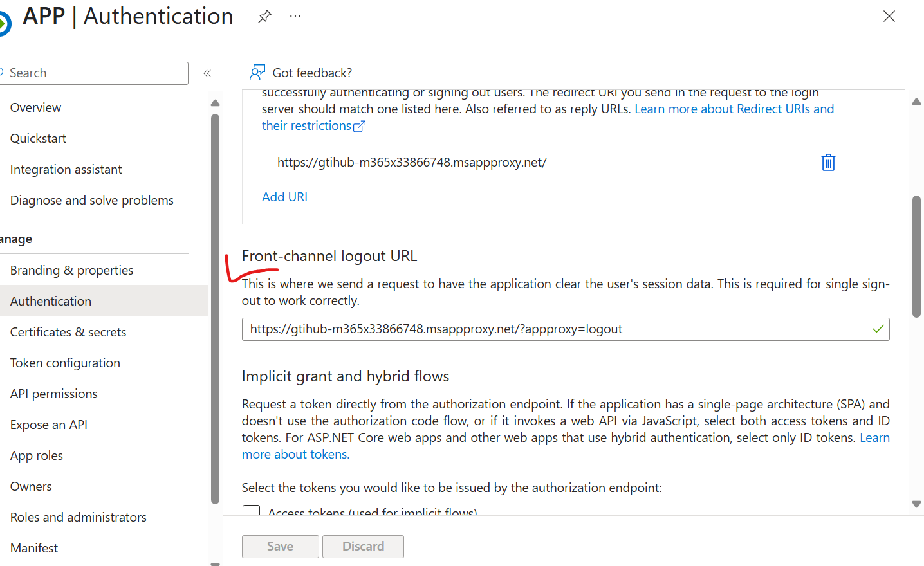Open Certificates & secrets
This screenshot has width=924, height=566.
click(x=68, y=331)
